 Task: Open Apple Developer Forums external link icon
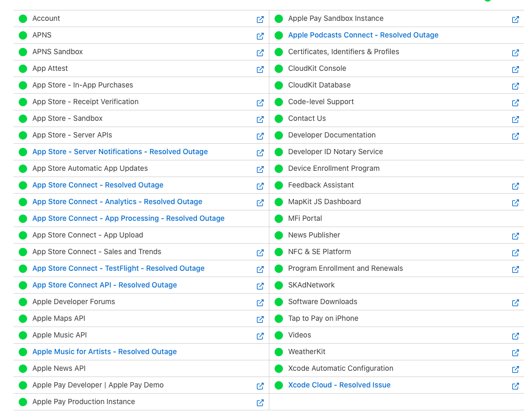click(260, 303)
